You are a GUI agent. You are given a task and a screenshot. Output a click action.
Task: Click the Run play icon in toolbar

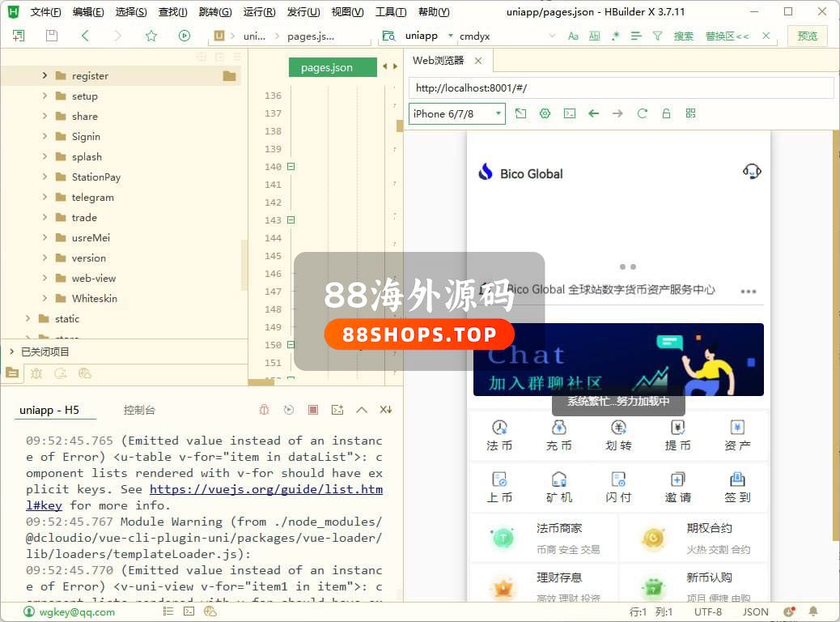[x=185, y=36]
